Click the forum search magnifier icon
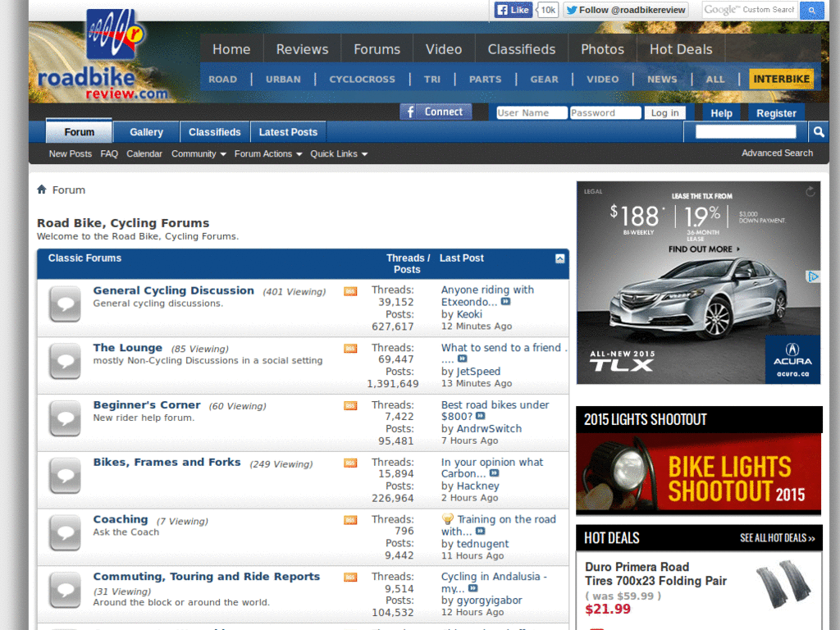The height and width of the screenshot is (630, 840). coord(818,132)
